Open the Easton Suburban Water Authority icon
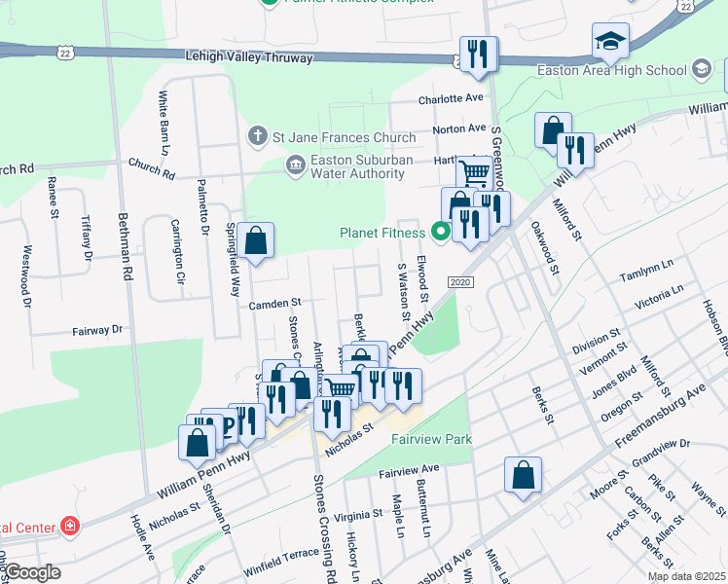 tap(295, 165)
